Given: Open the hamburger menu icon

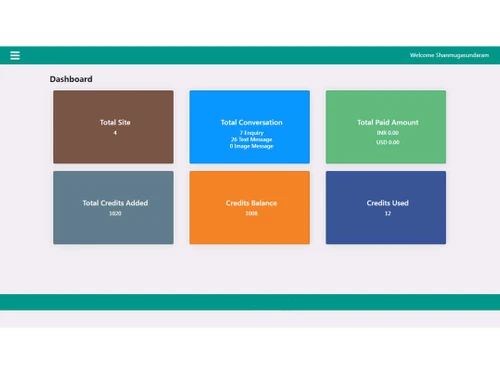Looking at the screenshot, I should tap(15, 55).
